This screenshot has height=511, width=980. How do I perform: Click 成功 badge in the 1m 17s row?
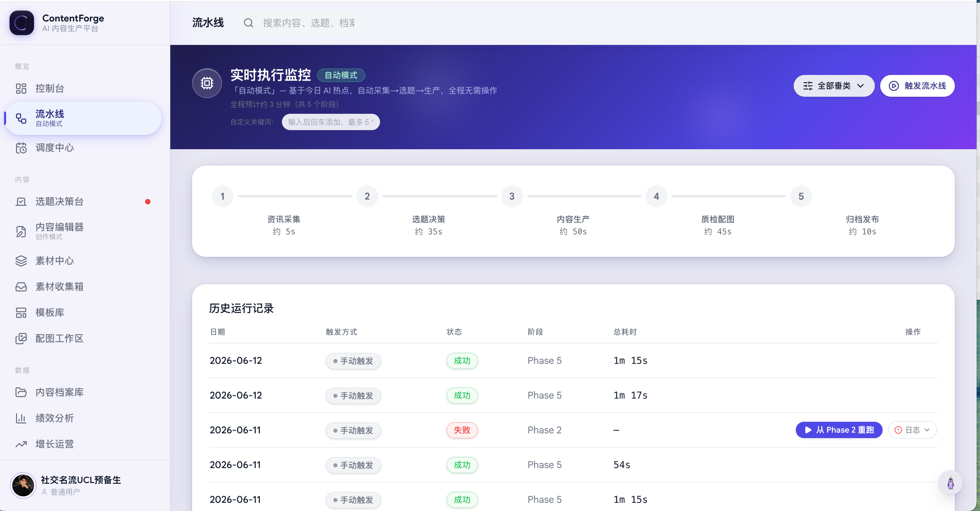pos(462,395)
